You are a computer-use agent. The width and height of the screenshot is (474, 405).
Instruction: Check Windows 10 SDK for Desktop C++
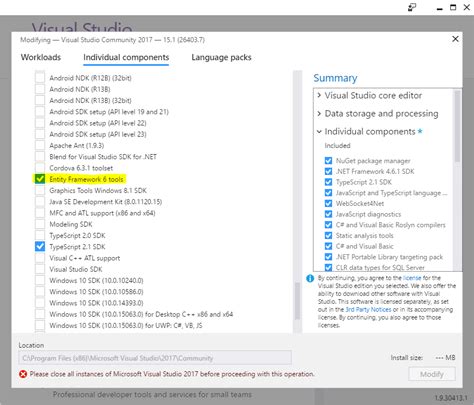click(x=40, y=314)
